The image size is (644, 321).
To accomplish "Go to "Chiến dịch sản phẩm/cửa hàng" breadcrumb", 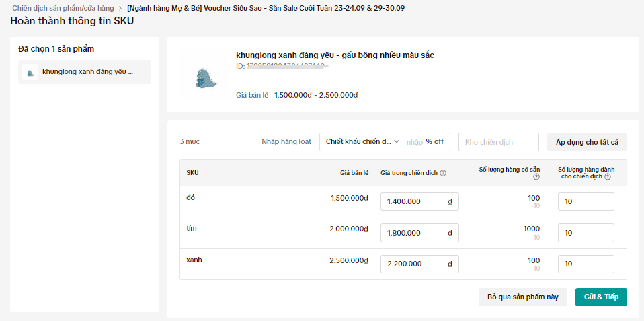I will [x=63, y=8].
